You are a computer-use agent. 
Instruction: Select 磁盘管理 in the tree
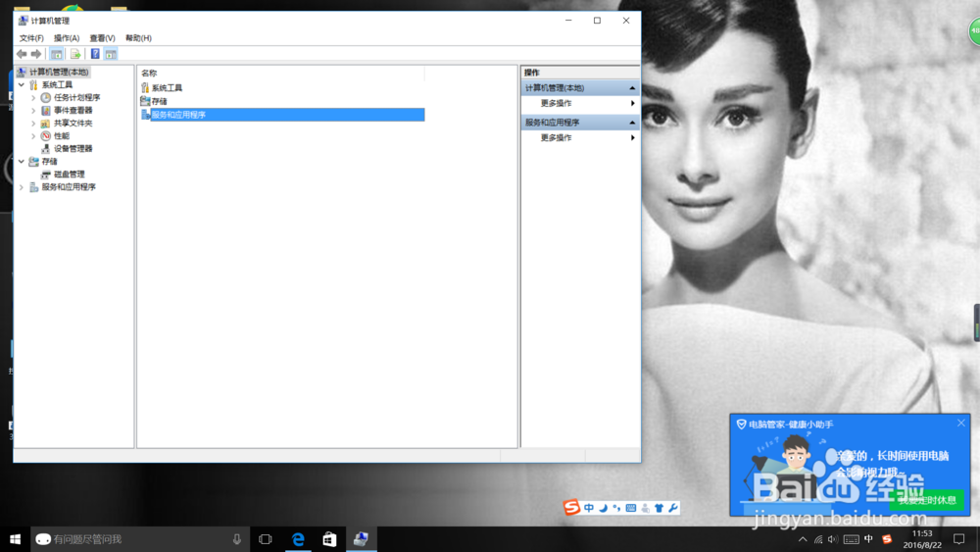click(x=69, y=175)
